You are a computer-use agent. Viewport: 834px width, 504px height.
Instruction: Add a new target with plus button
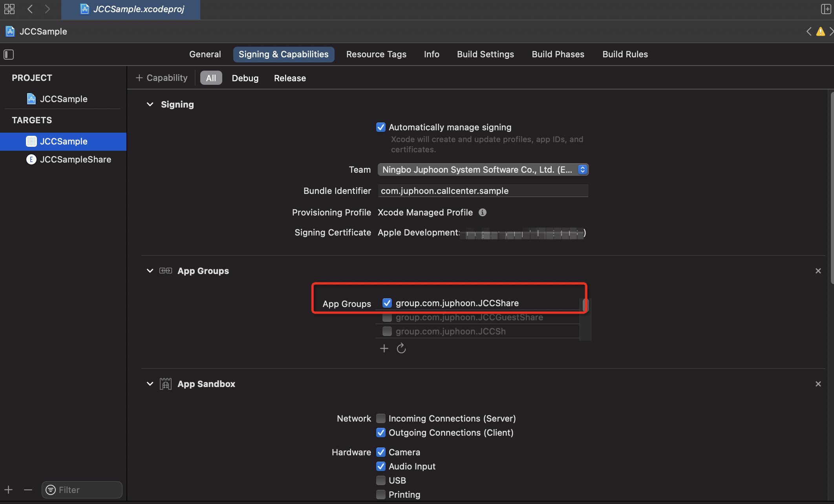[x=9, y=490]
